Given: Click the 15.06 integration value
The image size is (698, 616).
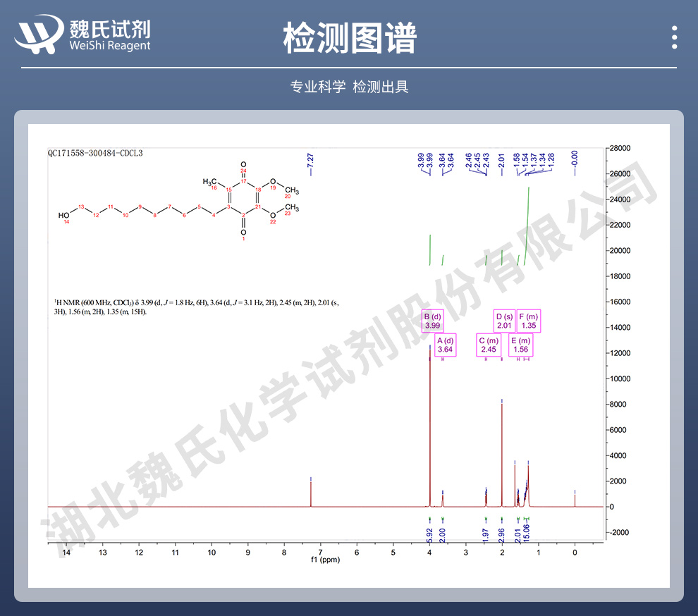Looking at the screenshot, I should tap(526, 533).
